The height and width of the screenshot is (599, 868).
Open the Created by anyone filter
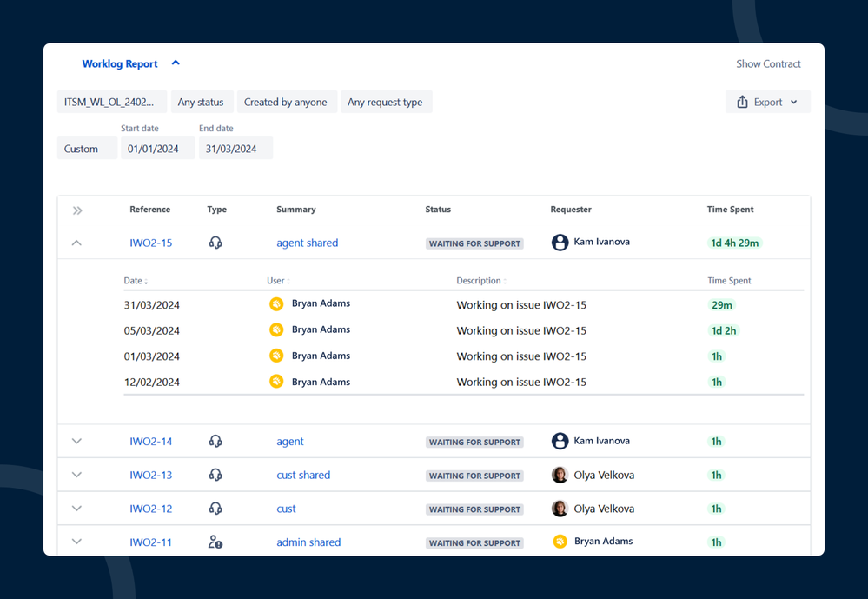[x=285, y=102]
